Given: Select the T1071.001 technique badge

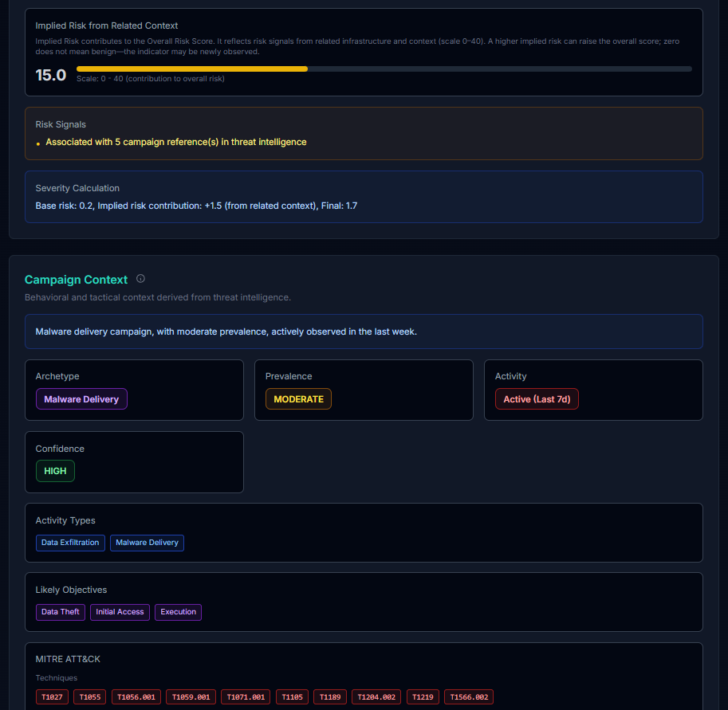Looking at the screenshot, I should (245, 696).
